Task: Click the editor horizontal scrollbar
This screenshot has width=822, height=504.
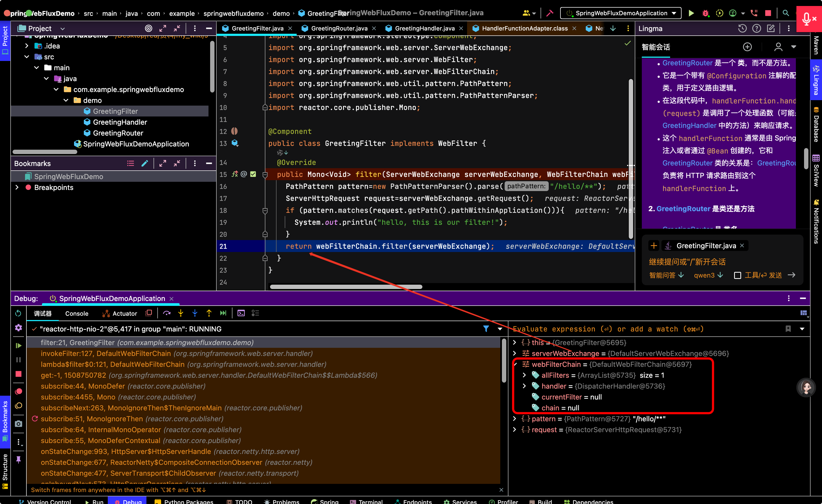Action: (x=346, y=287)
